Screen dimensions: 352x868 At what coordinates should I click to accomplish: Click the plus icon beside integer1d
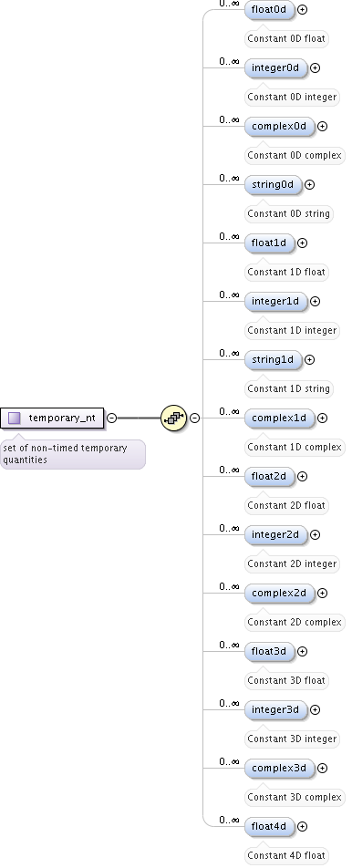315,301
